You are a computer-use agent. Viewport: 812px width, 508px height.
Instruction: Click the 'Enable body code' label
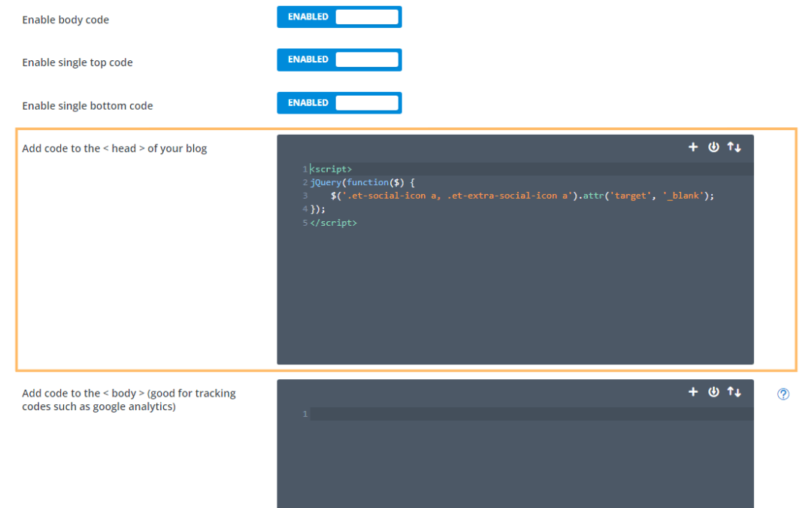point(65,20)
